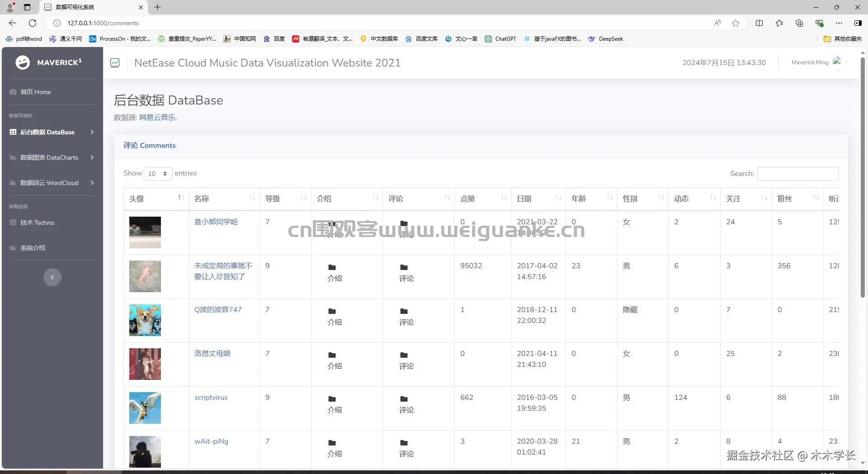Viewport: 868px width, 474px height.
Task: Open 介绍 folder in scriptvirus row
Action: (x=334, y=405)
